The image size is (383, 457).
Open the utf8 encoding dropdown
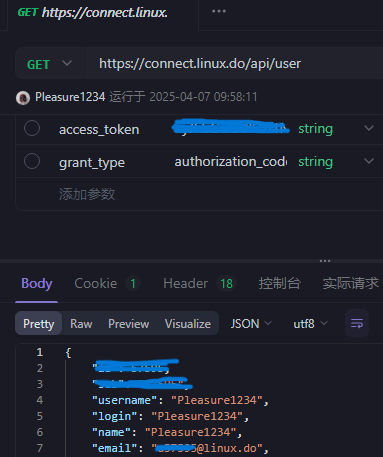pyautogui.click(x=310, y=323)
